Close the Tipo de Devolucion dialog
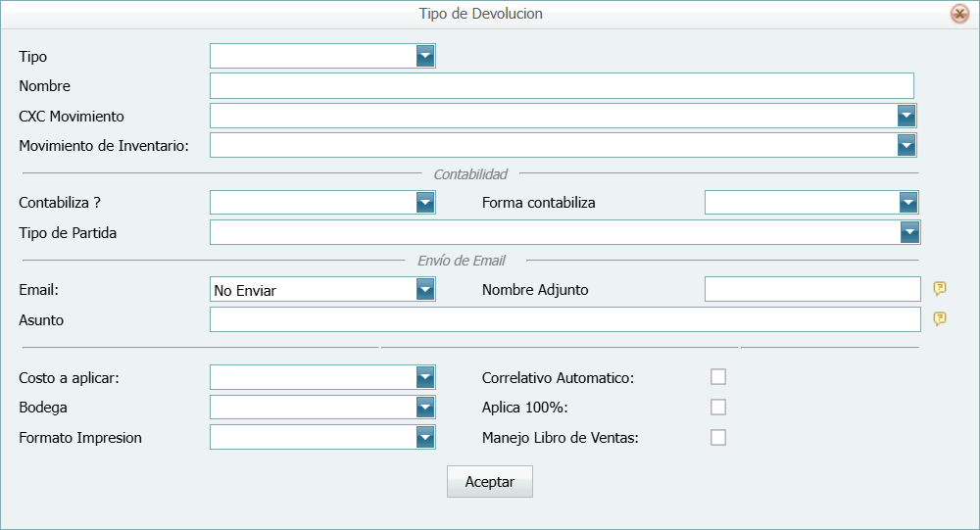This screenshot has width=980, height=530. click(x=959, y=13)
